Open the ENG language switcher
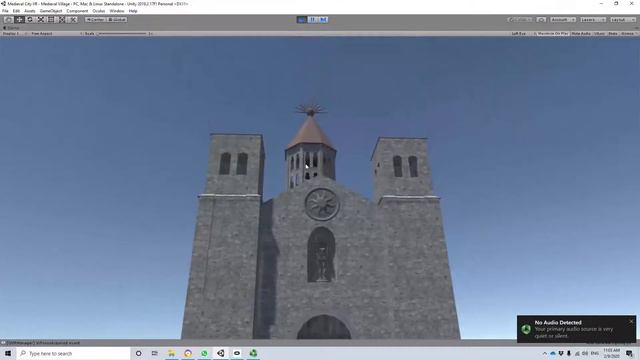Screen dimensions: 640x360 point(595,353)
